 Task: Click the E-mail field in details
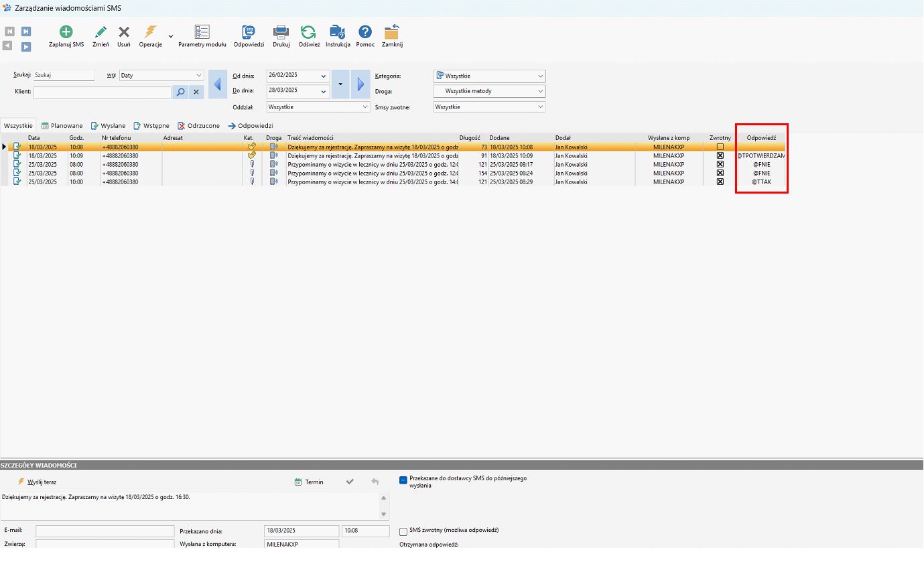(x=105, y=531)
